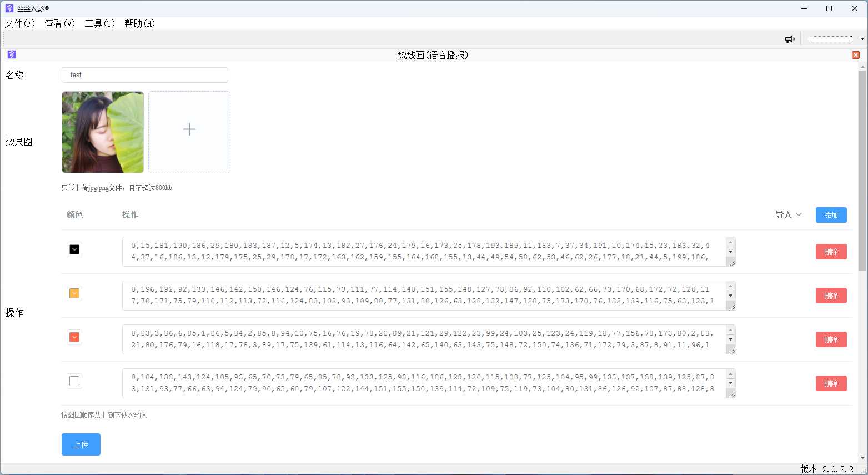Close the 绕线画 panel with red X

tap(855, 55)
